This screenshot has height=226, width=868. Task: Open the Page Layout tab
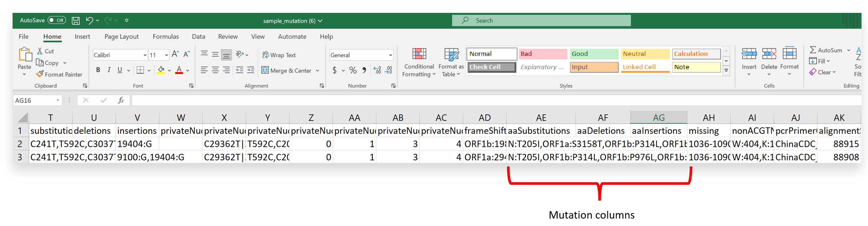(121, 37)
